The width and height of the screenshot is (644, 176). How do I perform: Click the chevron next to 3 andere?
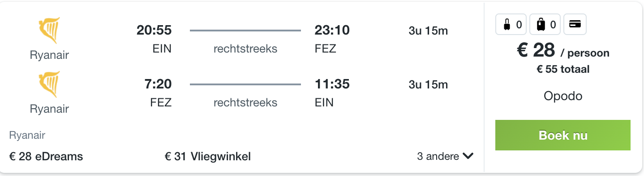[468, 156]
